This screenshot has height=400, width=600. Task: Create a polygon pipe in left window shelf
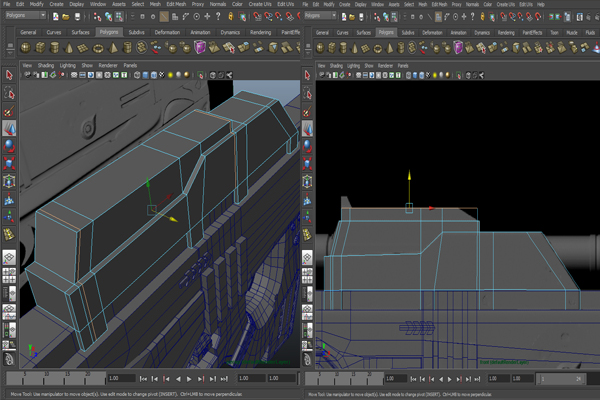point(127,48)
